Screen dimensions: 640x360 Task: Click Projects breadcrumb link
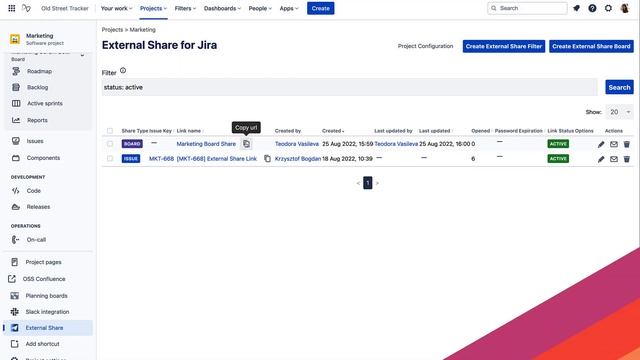pyautogui.click(x=112, y=30)
